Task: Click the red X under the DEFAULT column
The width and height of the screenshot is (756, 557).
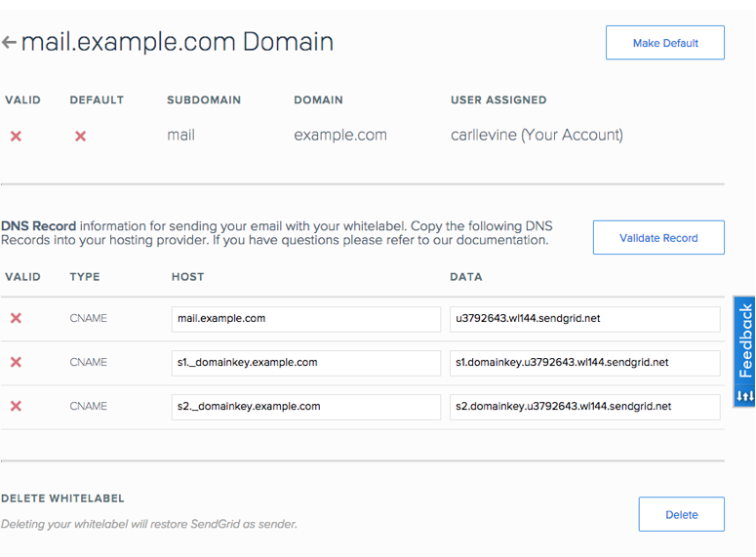Action: (80, 137)
